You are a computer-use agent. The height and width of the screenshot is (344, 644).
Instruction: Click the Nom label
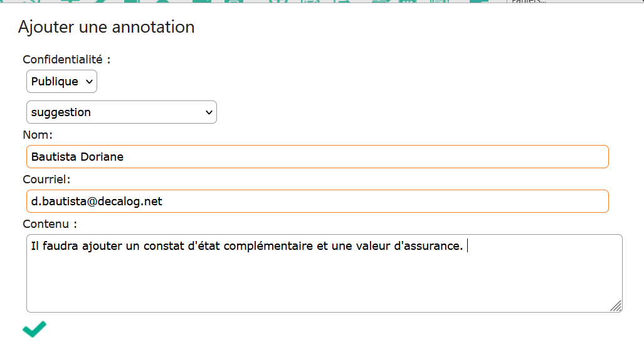38,135
